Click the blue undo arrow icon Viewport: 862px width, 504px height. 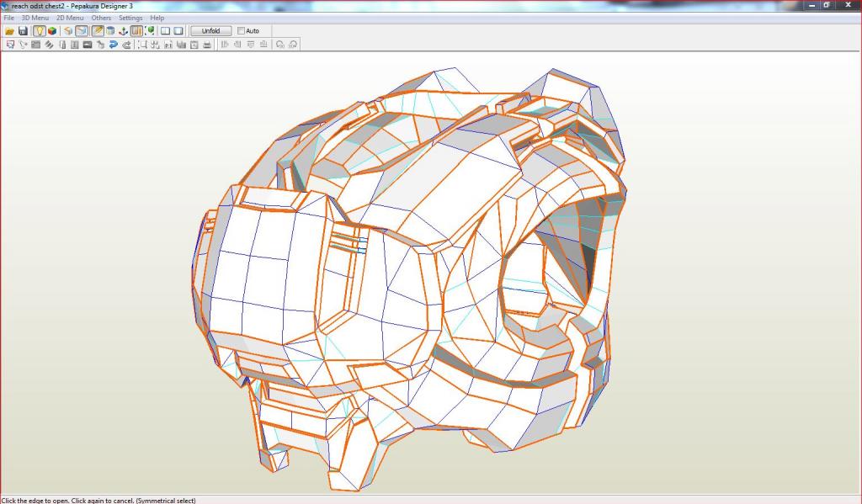click(x=113, y=45)
